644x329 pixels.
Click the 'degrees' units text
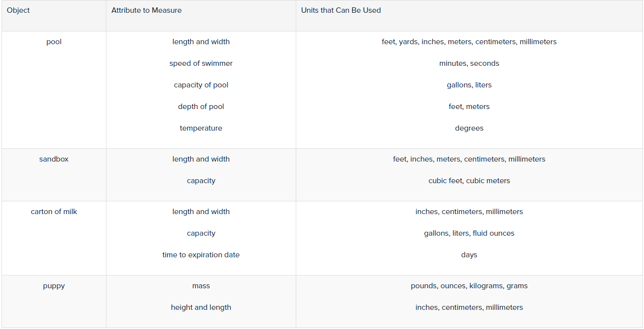pyautogui.click(x=469, y=128)
